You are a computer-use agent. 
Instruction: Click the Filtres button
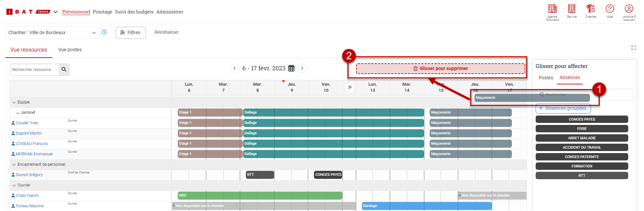point(130,33)
